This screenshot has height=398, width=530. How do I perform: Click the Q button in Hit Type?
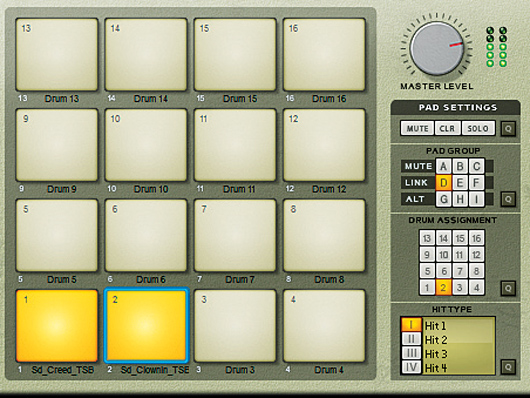[x=508, y=367]
